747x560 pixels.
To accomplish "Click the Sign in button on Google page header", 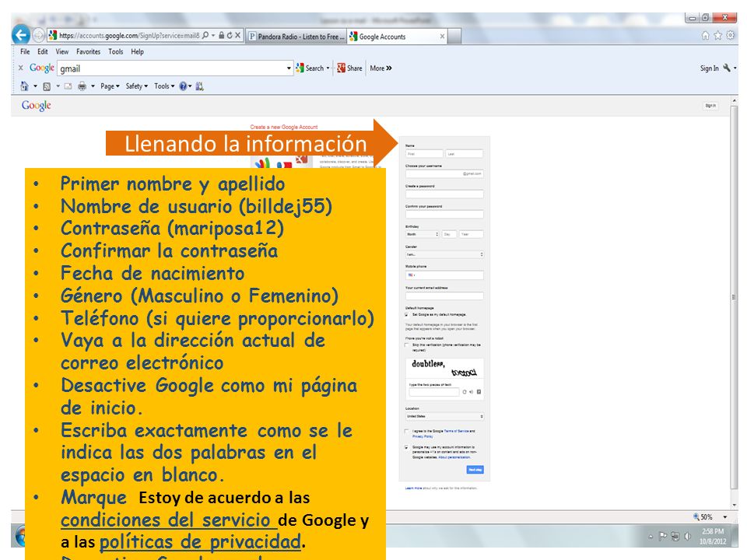I will coord(710,106).
